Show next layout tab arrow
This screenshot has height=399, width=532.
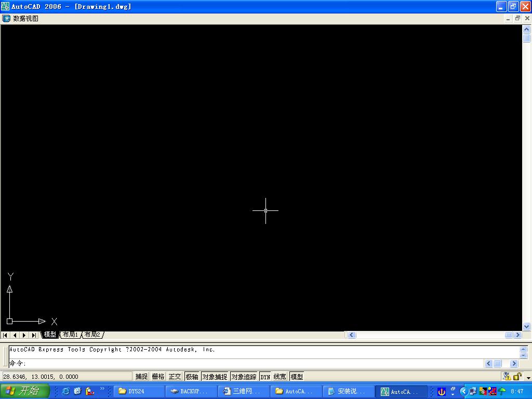(x=24, y=335)
